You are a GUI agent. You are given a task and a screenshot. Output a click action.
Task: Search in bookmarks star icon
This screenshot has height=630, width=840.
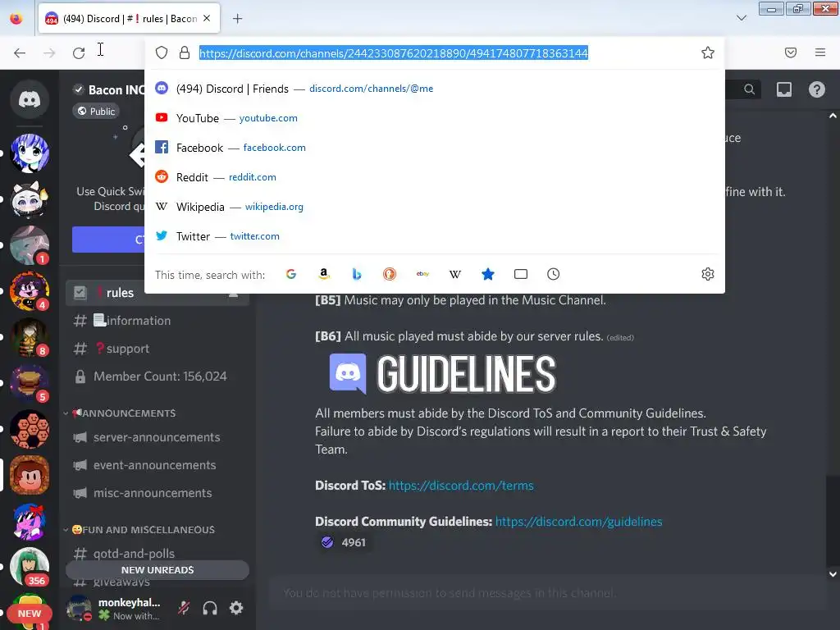[487, 274]
